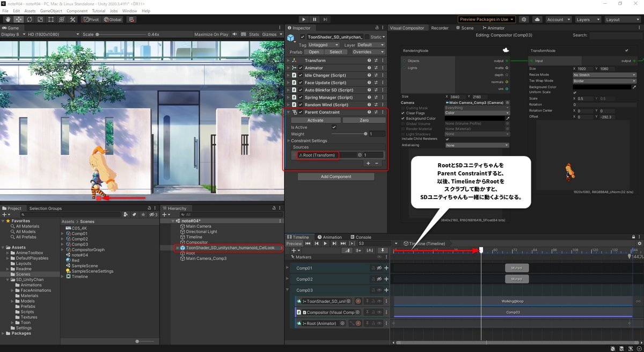Viewport: 644px width, 352px height.
Task: Open Timeline settings gear icon
Action: tap(639, 244)
